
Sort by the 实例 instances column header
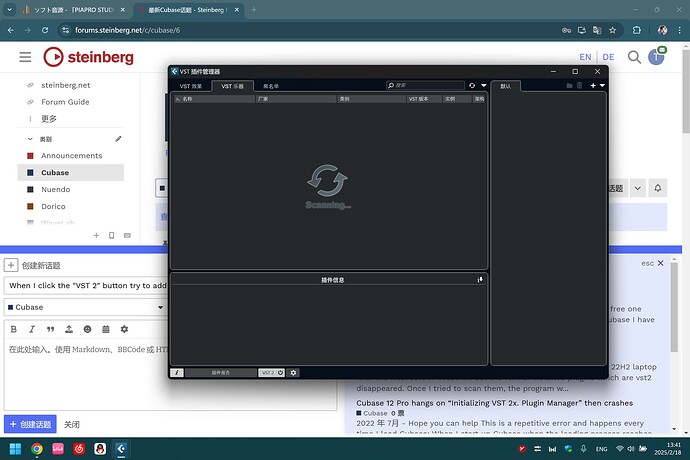457,99
